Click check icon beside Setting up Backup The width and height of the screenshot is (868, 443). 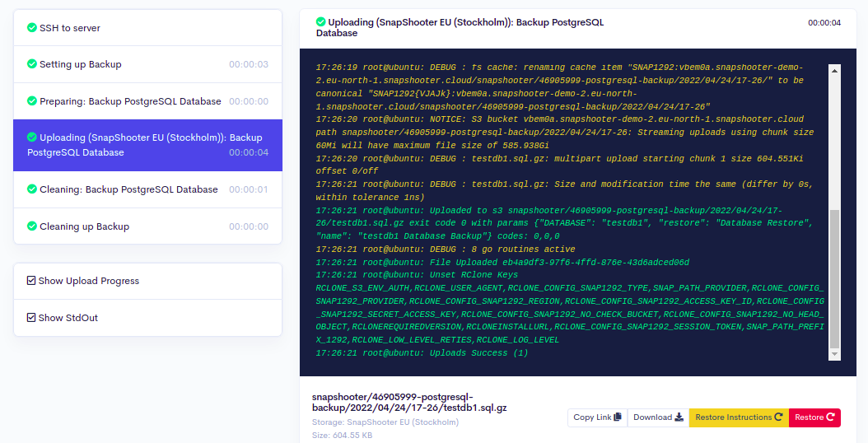[x=32, y=63]
